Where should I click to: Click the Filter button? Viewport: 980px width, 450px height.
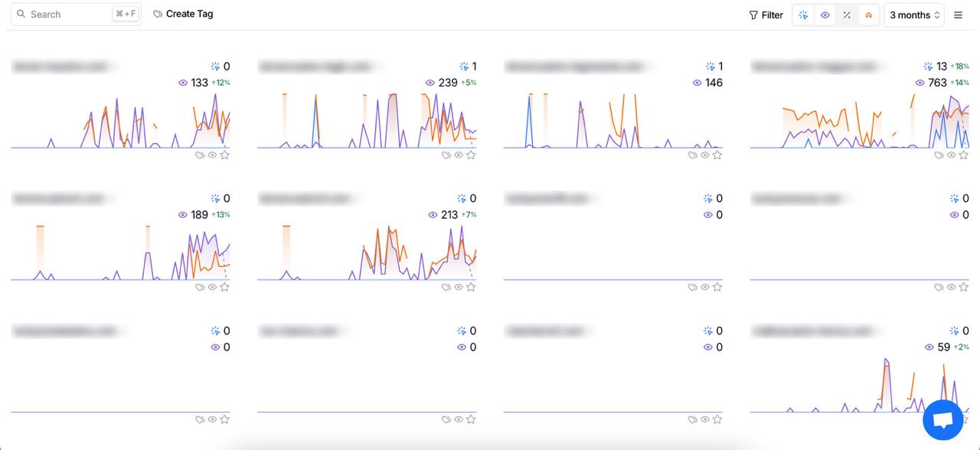click(766, 15)
